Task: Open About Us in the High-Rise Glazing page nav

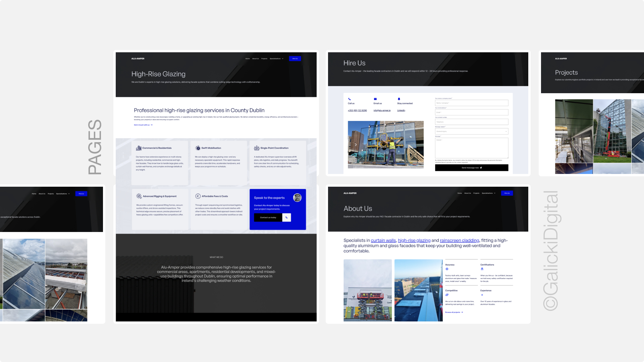Action: [256, 58]
